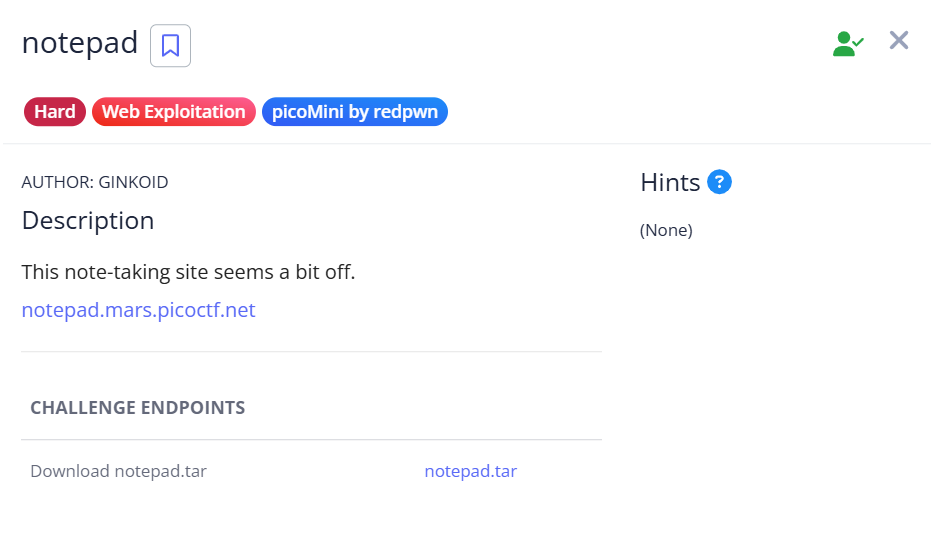Click the notepad challenge title
938x540 pixels.
tap(80, 43)
